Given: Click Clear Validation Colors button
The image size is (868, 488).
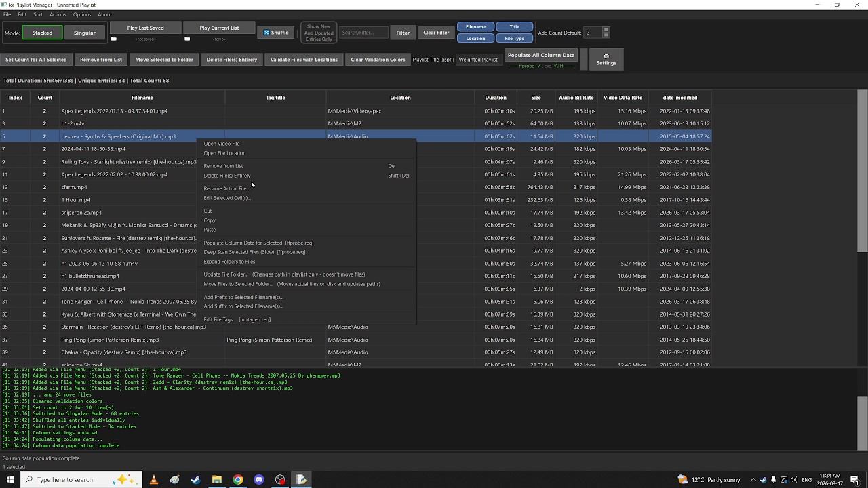Looking at the screenshot, I should coord(378,60).
